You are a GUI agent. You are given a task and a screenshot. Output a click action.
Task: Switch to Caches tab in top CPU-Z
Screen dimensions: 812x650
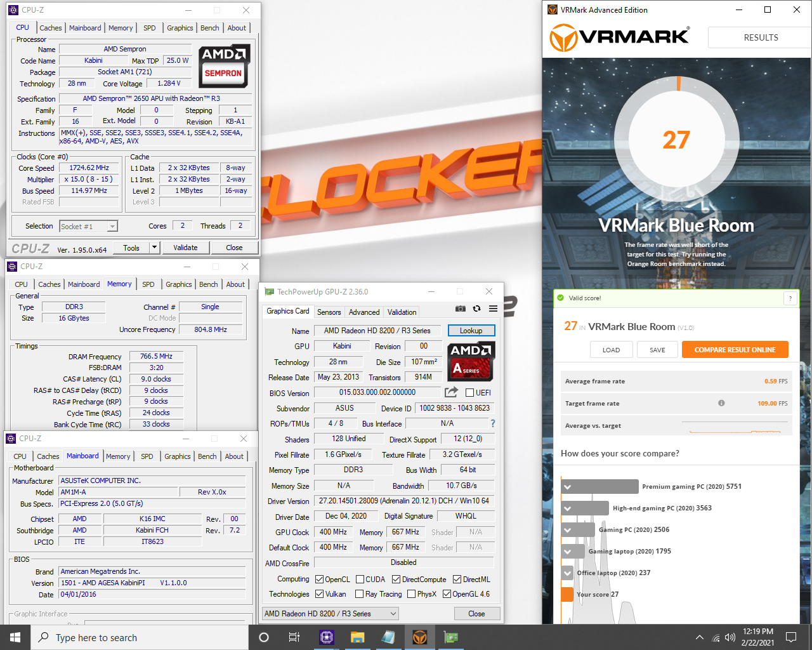pyautogui.click(x=51, y=28)
